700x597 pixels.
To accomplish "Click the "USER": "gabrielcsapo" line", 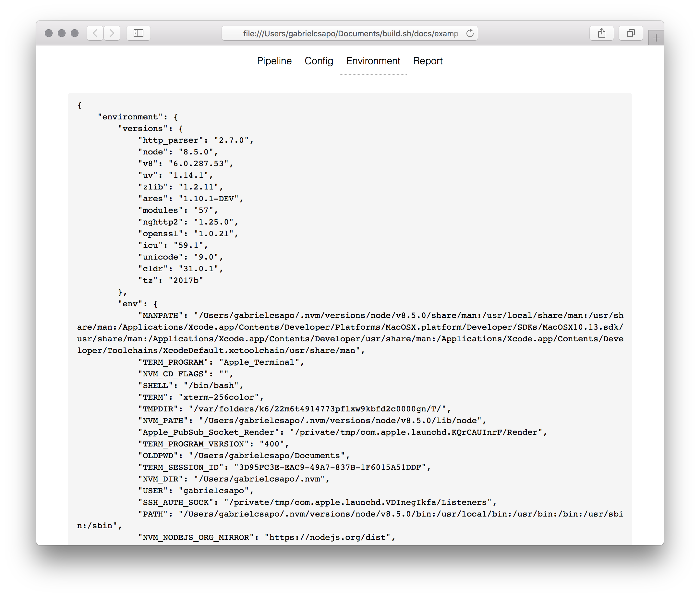I will pyautogui.click(x=196, y=491).
